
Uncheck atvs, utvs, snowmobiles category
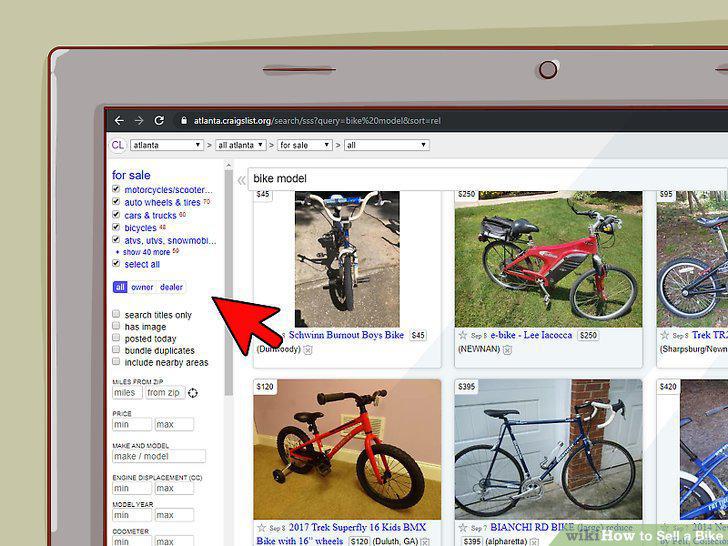pyautogui.click(x=116, y=240)
